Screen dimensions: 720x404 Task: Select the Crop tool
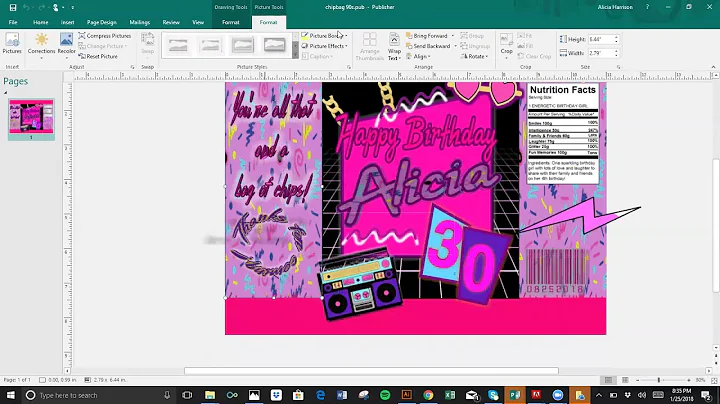(506, 45)
